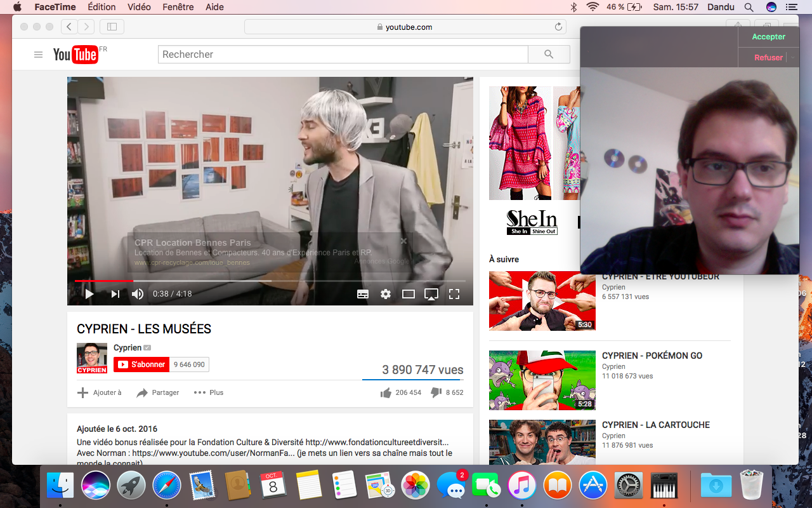This screenshot has height=508, width=812.
Task: Switch the player to theater mode
Action: pos(409,294)
